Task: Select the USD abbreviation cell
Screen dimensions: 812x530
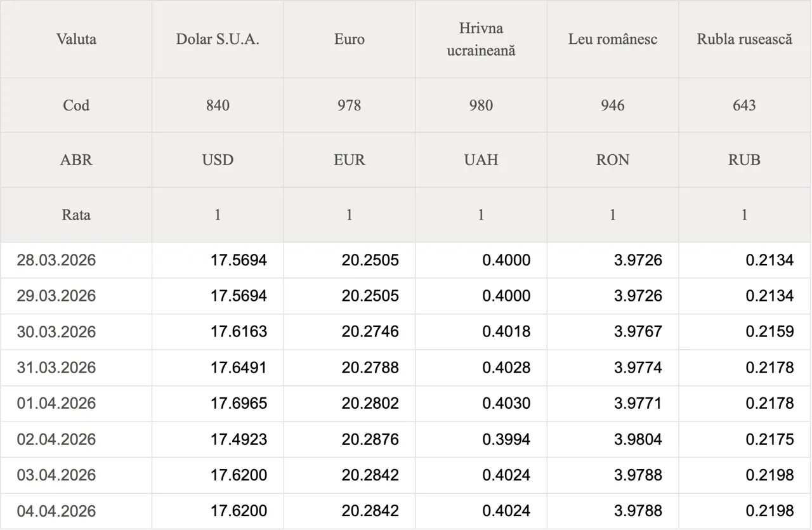Action: point(218,160)
